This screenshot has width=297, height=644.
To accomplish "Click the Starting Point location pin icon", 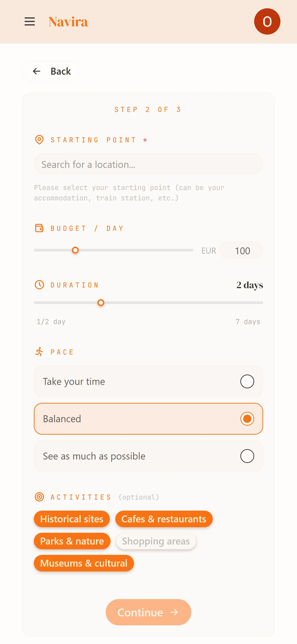I will pyautogui.click(x=39, y=140).
